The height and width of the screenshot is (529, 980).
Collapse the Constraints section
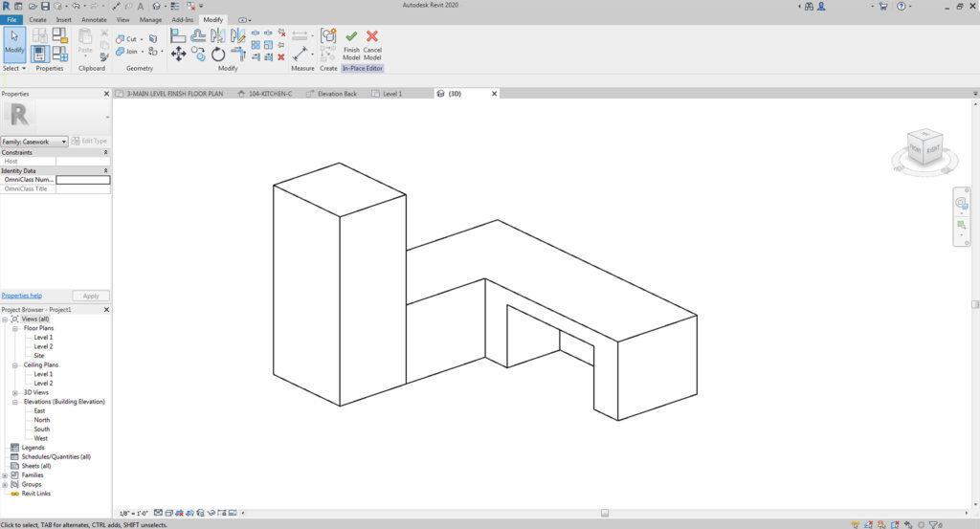(x=105, y=152)
